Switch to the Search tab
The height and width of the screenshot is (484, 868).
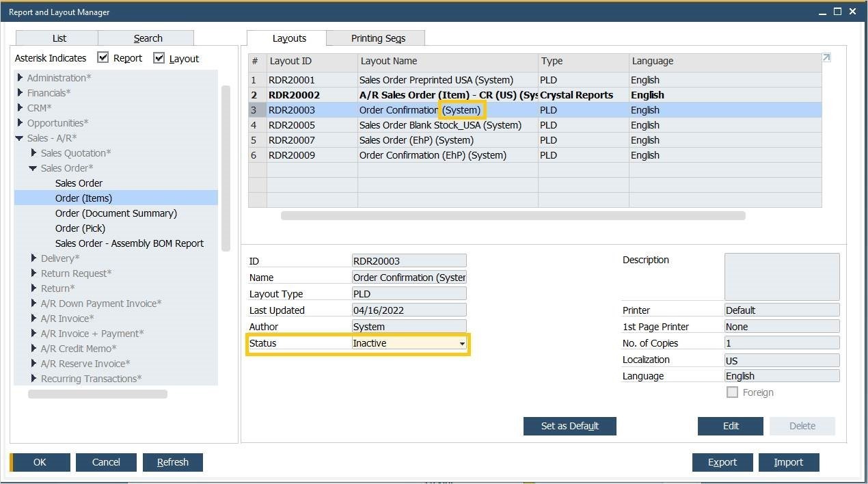(148, 38)
